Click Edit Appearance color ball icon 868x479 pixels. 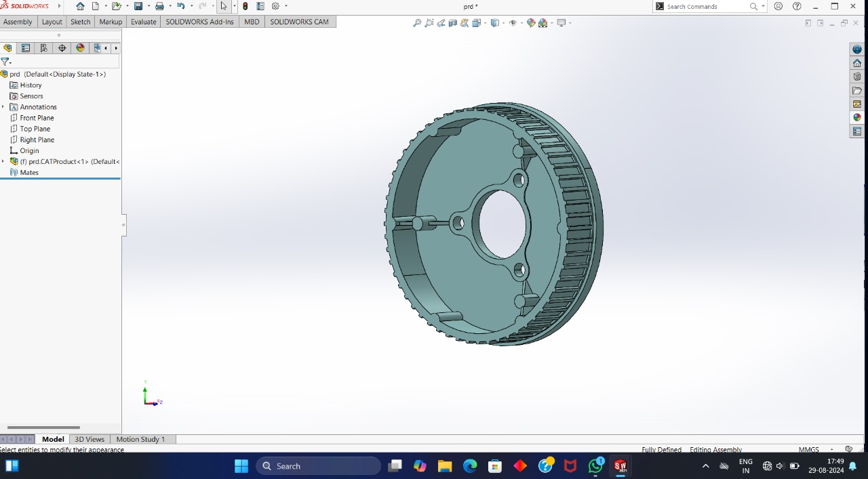tap(531, 23)
